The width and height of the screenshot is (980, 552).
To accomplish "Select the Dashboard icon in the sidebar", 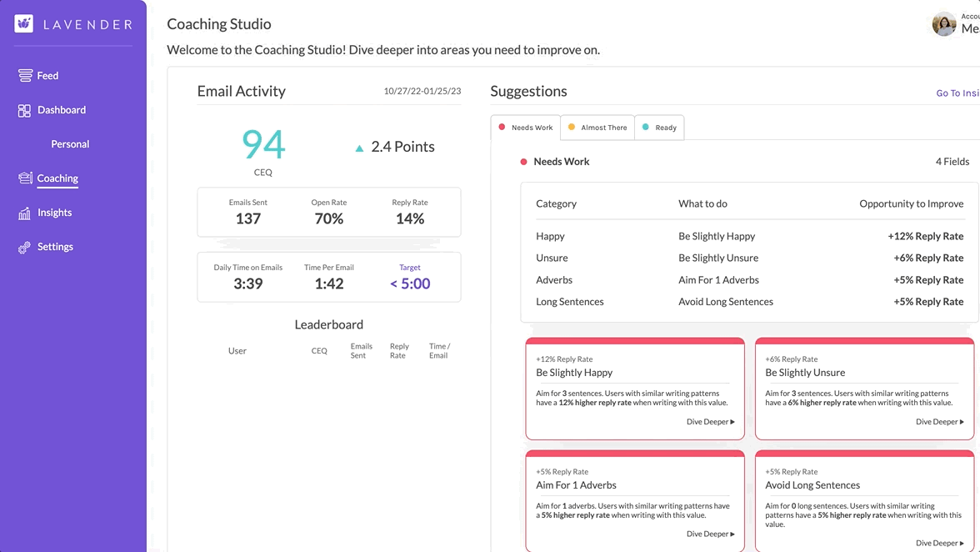I will 27,109.
